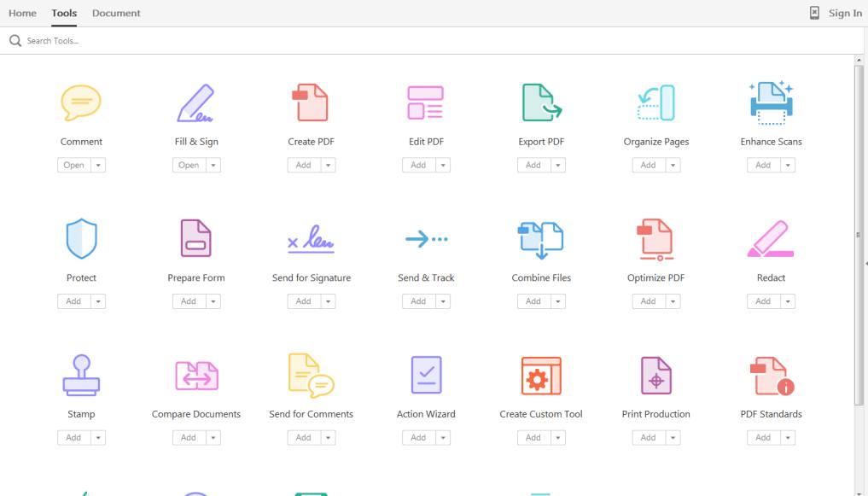Add the Prepare Form tool
This screenshot has width=868, height=496.
tap(189, 301)
